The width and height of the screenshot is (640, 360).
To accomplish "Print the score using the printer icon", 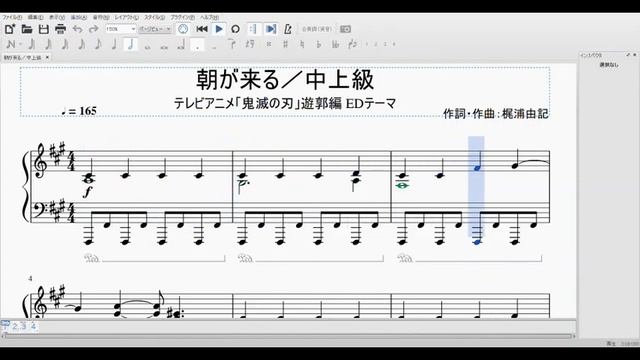I will click(60, 29).
